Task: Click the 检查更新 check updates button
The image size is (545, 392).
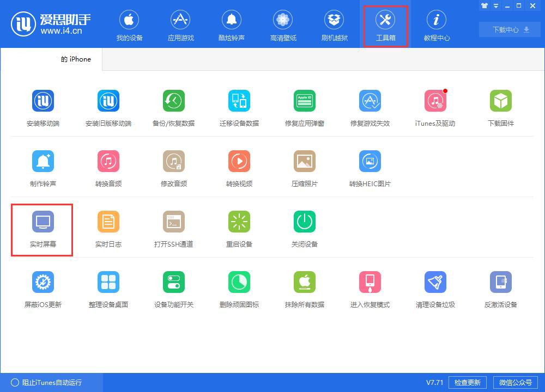Action: point(468,382)
